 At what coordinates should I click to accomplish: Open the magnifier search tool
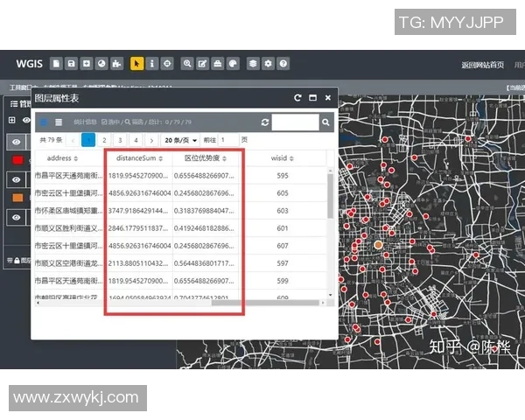(x=187, y=64)
